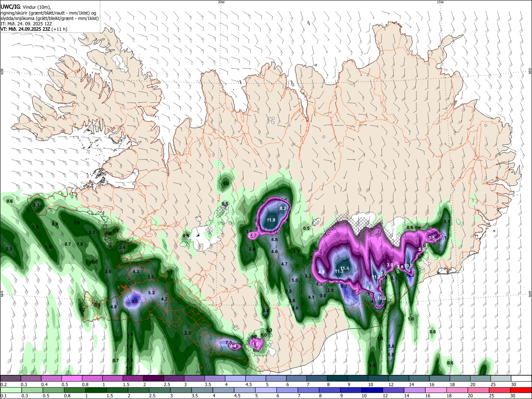Click the pink-outlined 2.0 value on the map
This screenshot has width=532, height=399.
click(251, 236)
